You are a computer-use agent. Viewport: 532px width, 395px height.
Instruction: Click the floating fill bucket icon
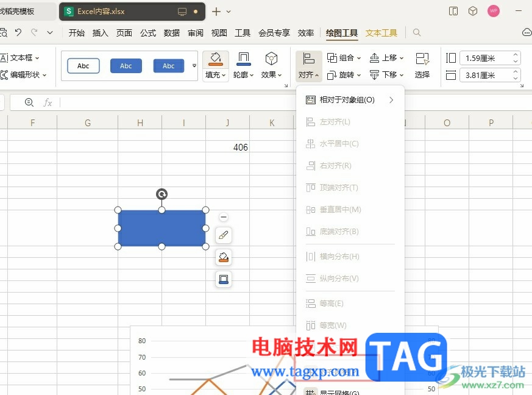pyautogui.click(x=224, y=257)
